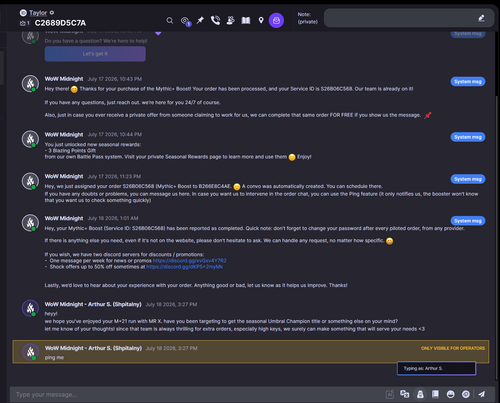Focus the Type your message input
Screen dimensions: 500x403
coord(197,395)
